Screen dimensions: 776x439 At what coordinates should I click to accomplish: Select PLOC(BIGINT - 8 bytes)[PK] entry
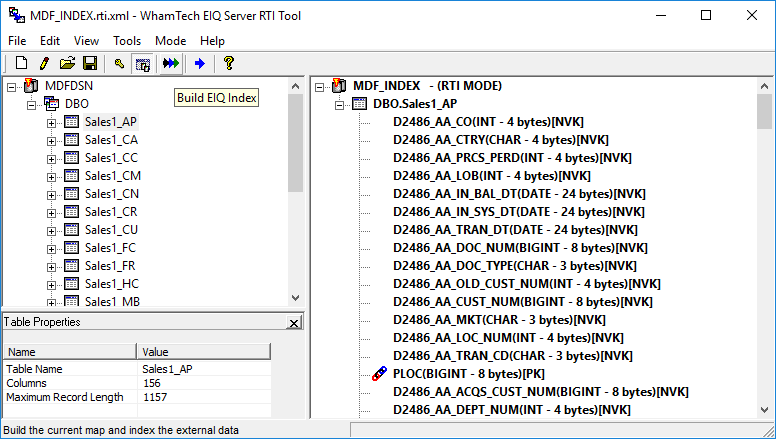click(469, 374)
